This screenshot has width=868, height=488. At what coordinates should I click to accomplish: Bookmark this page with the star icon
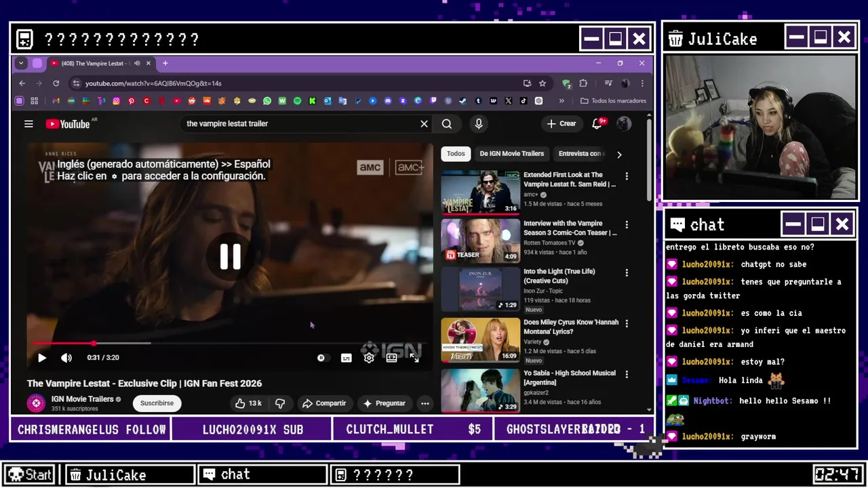click(542, 83)
